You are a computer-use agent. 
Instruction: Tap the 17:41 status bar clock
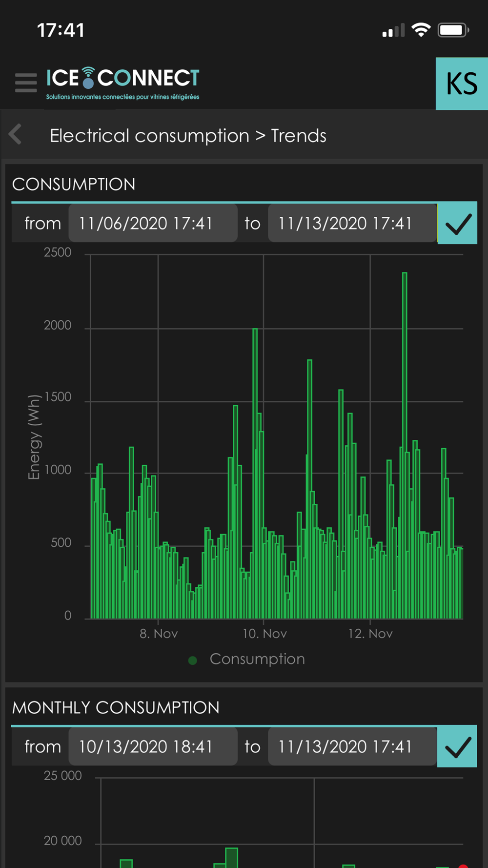coord(61,30)
